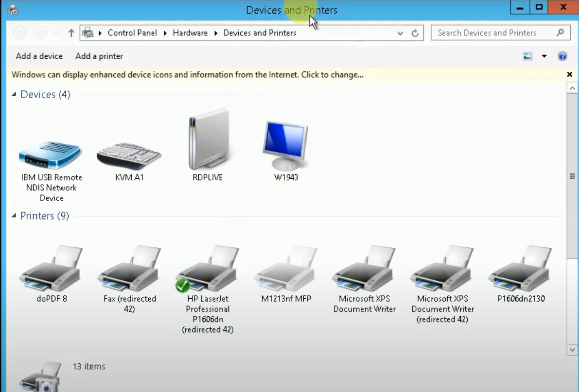Click the change your view icon
The height and width of the screenshot is (392, 579).
(527, 56)
